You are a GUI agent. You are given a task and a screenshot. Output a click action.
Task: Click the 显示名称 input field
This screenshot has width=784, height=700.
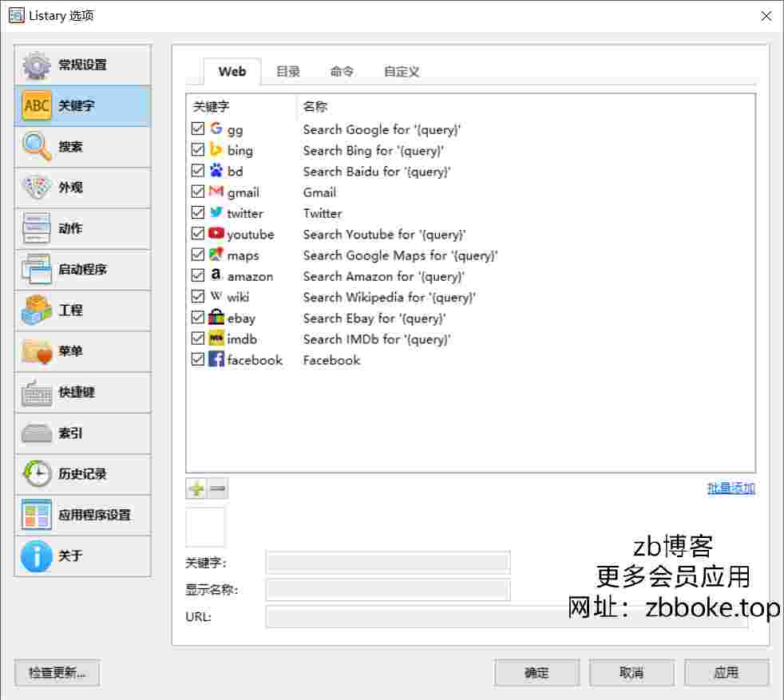pyautogui.click(x=388, y=590)
